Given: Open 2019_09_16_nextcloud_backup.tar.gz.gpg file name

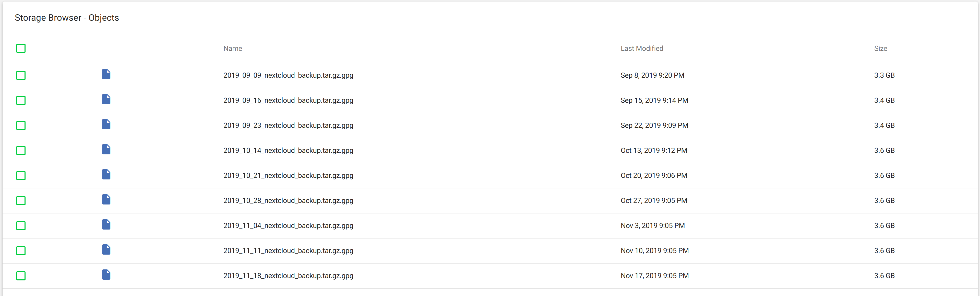Looking at the screenshot, I should click(x=288, y=100).
